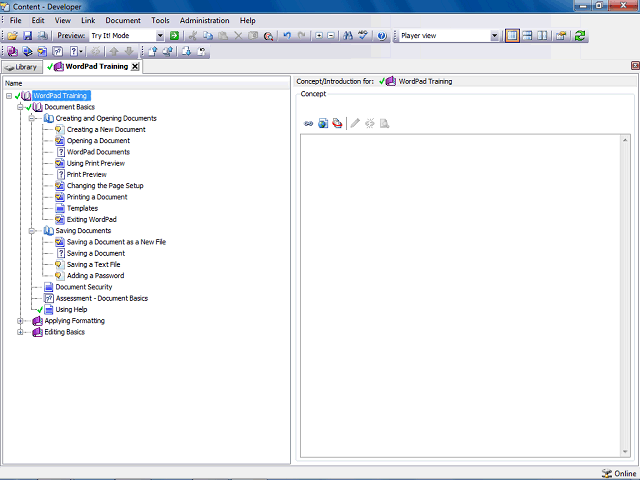This screenshot has width=640, height=480.
Task: Select Saving a Text File topic
Action: (93, 264)
